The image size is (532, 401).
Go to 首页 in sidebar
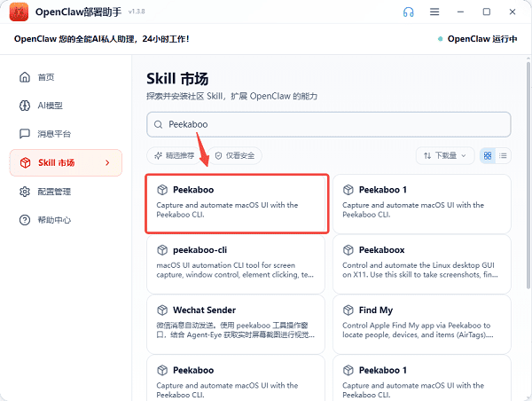66,77
